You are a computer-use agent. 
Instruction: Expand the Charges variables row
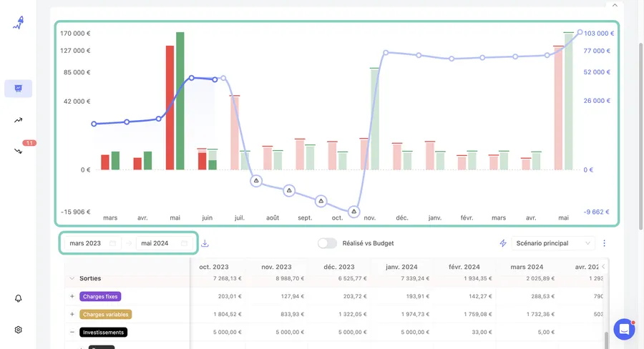72,315
